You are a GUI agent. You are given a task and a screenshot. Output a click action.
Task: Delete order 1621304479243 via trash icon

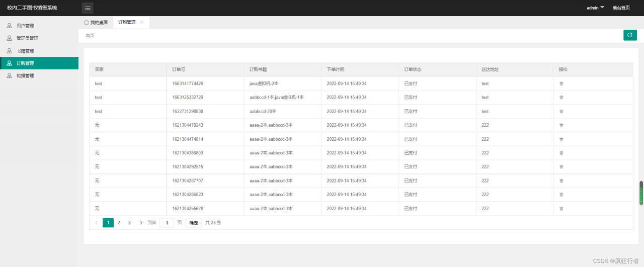tap(561, 125)
